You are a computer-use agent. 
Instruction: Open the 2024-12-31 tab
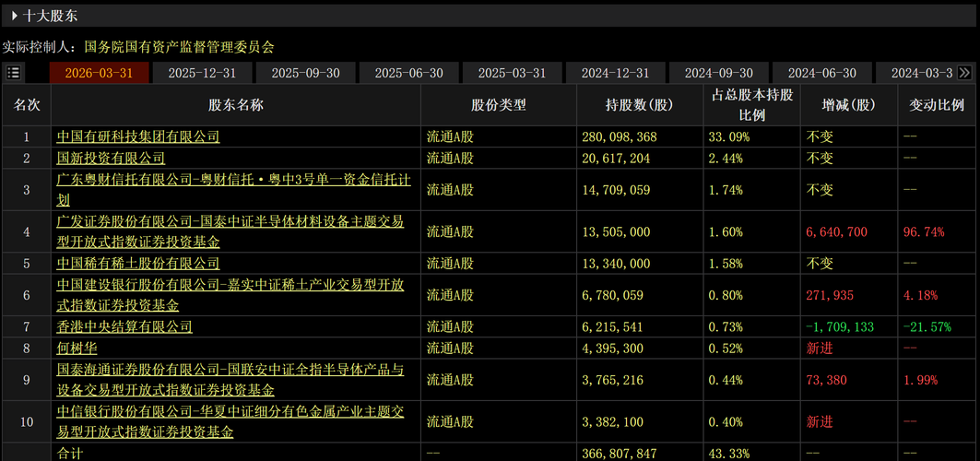[616, 73]
